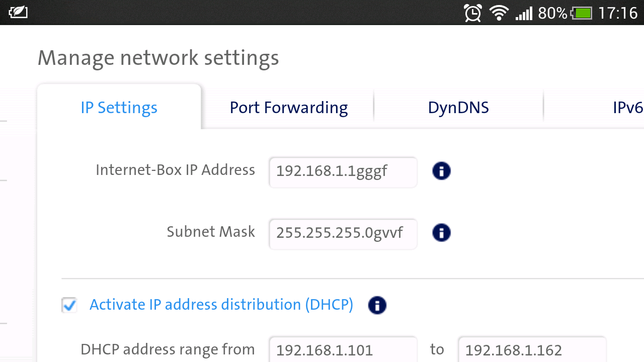
Task: Click into the Subnet Mask input field
Action: (x=343, y=233)
